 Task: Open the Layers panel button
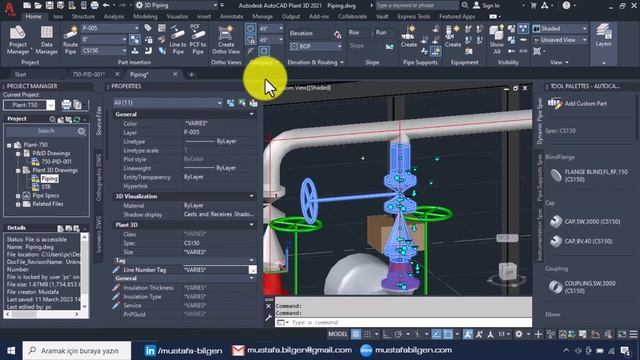603,36
